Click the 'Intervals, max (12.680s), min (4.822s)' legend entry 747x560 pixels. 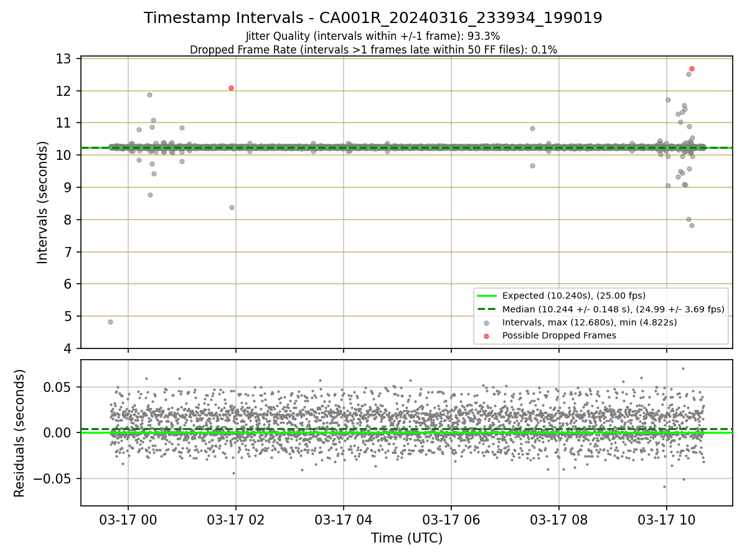point(590,322)
